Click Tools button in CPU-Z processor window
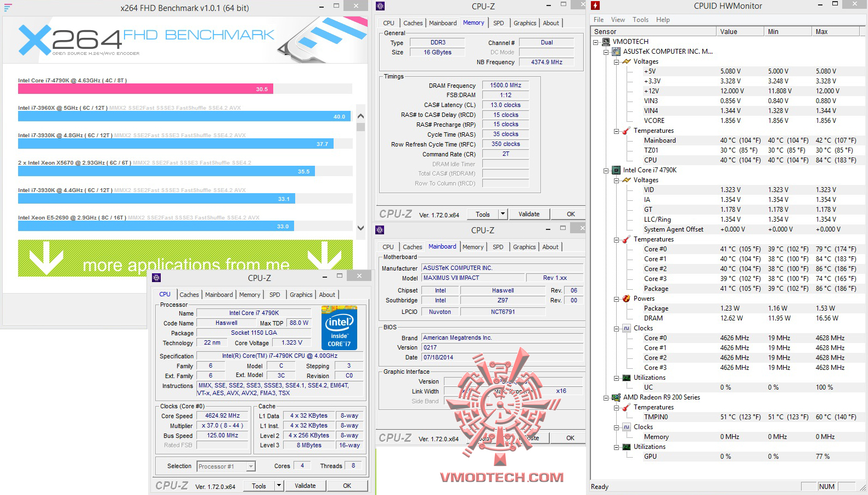Screen dimensions: 868x495 [259, 486]
